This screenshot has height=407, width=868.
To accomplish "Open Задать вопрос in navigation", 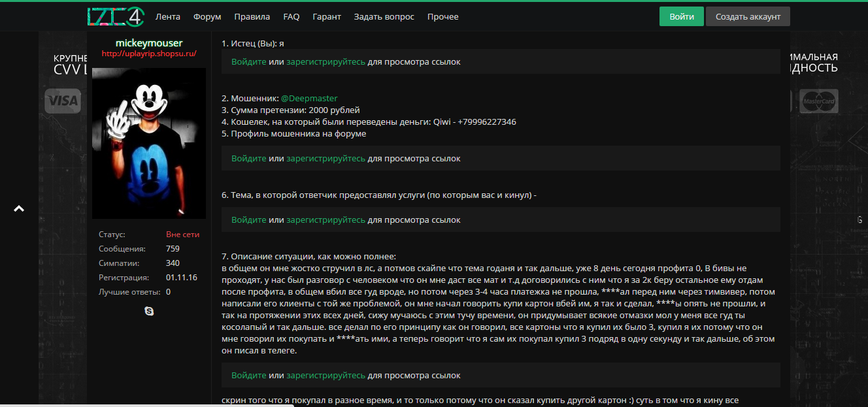I will tap(384, 16).
